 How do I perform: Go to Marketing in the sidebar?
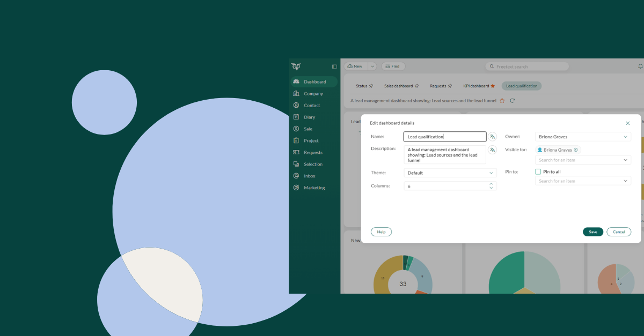click(314, 188)
